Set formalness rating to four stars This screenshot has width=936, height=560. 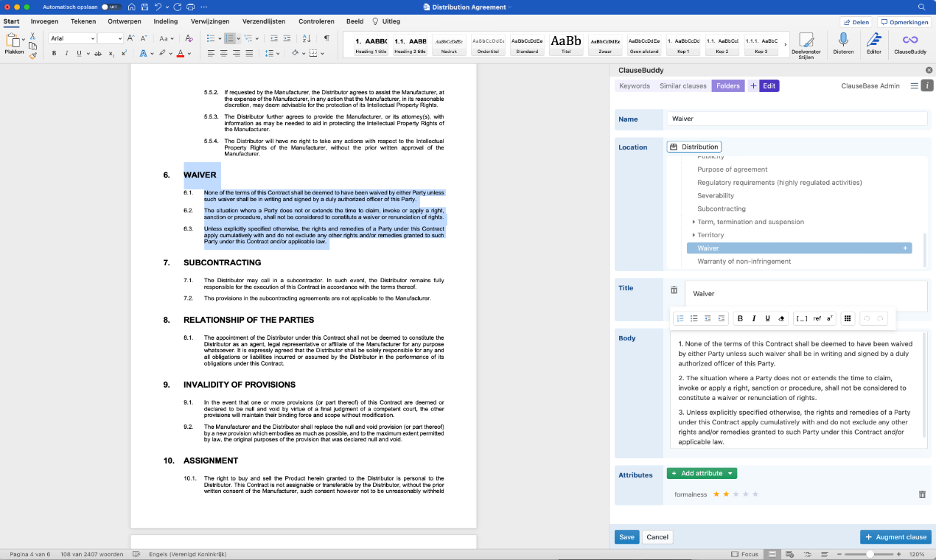click(745, 494)
